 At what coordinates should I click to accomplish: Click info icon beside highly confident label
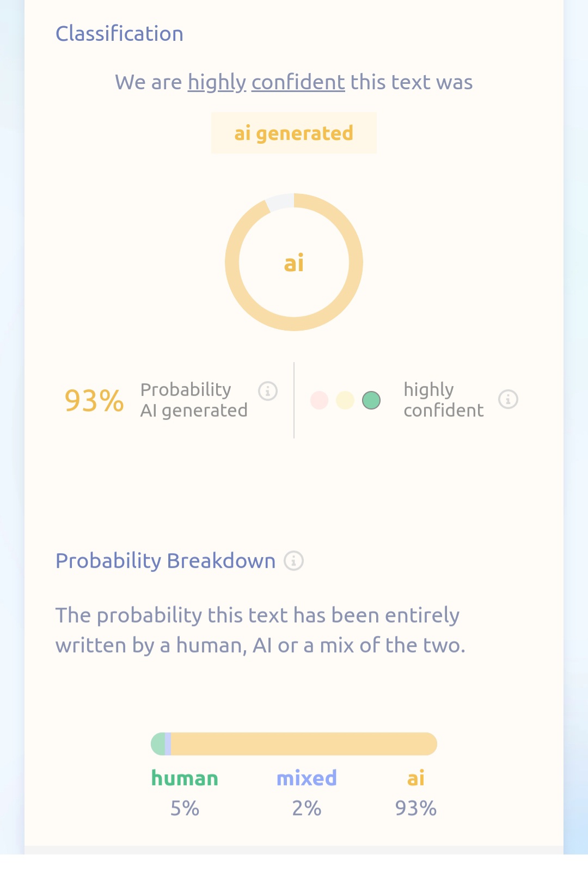coord(508,400)
